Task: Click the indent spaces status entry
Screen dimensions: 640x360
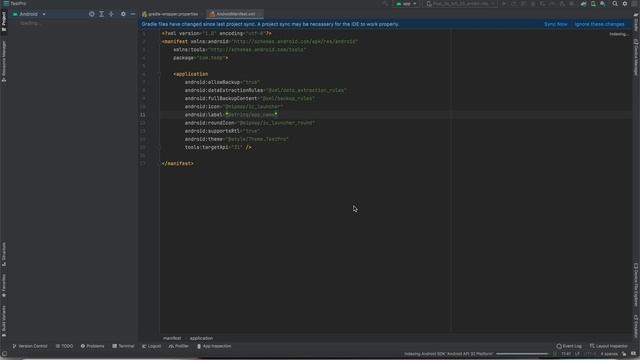Action: pyautogui.click(x=609, y=354)
